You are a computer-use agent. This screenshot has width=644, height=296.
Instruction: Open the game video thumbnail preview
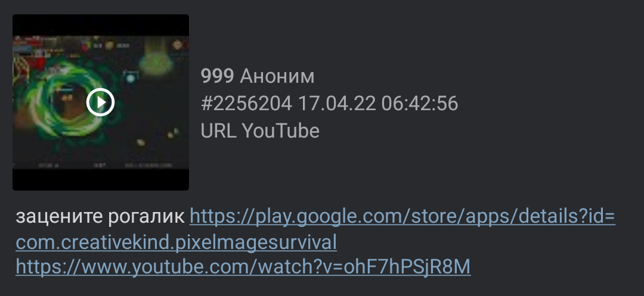[x=101, y=102]
